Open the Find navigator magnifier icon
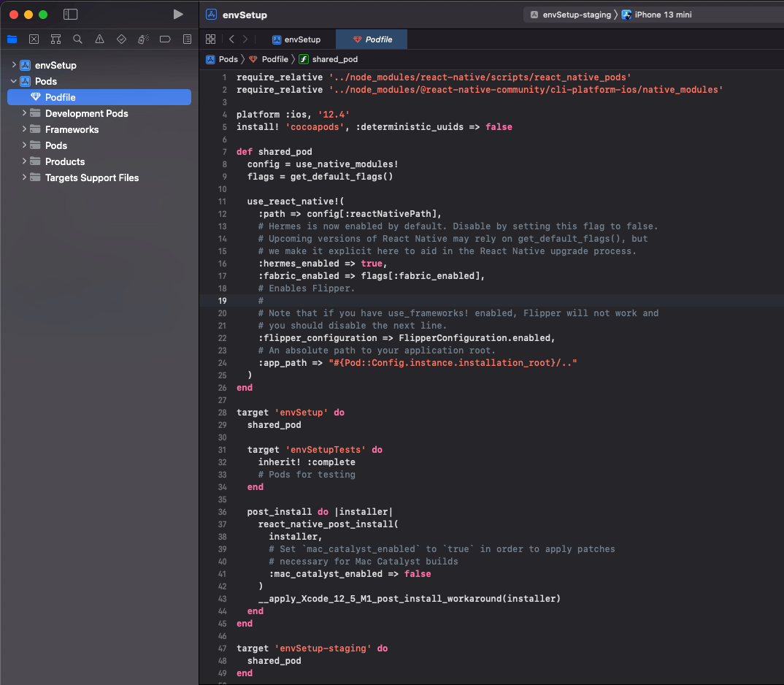The image size is (784, 685). tap(77, 39)
